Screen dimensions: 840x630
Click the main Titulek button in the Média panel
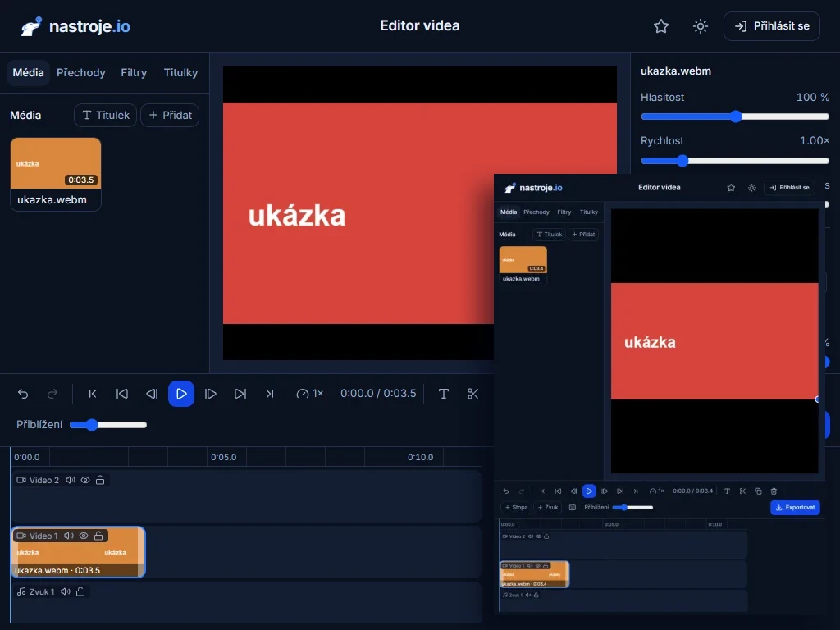point(106,115)
